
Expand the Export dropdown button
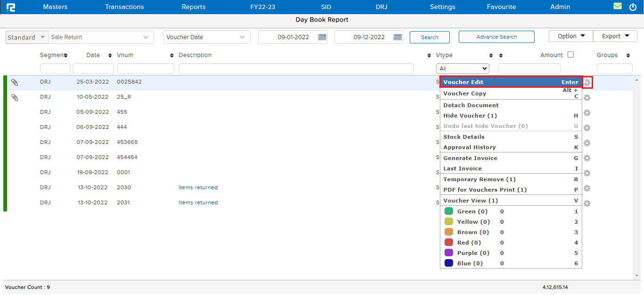[615, 36]
